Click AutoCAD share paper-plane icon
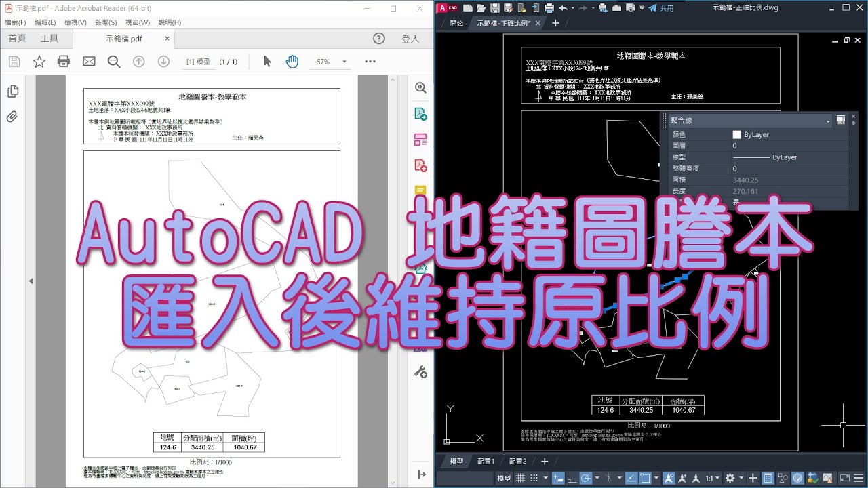The height and width of the screenshot is (488, 868). pyautogui.click(x=652, y=8)
